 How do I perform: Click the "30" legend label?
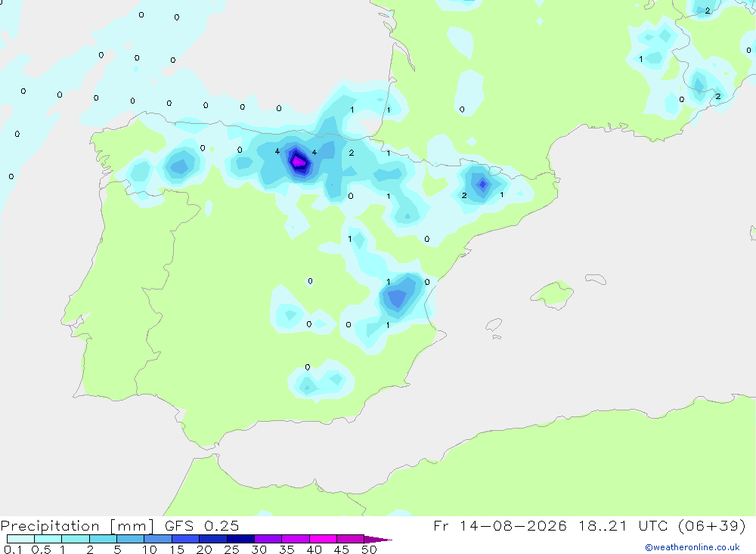(x=259, y=549)
